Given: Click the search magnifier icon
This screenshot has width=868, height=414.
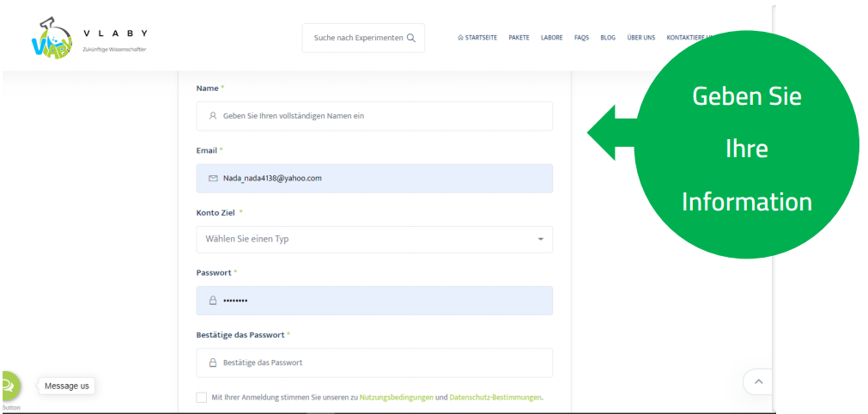Looking at the screenshot, I should (411, 38).
